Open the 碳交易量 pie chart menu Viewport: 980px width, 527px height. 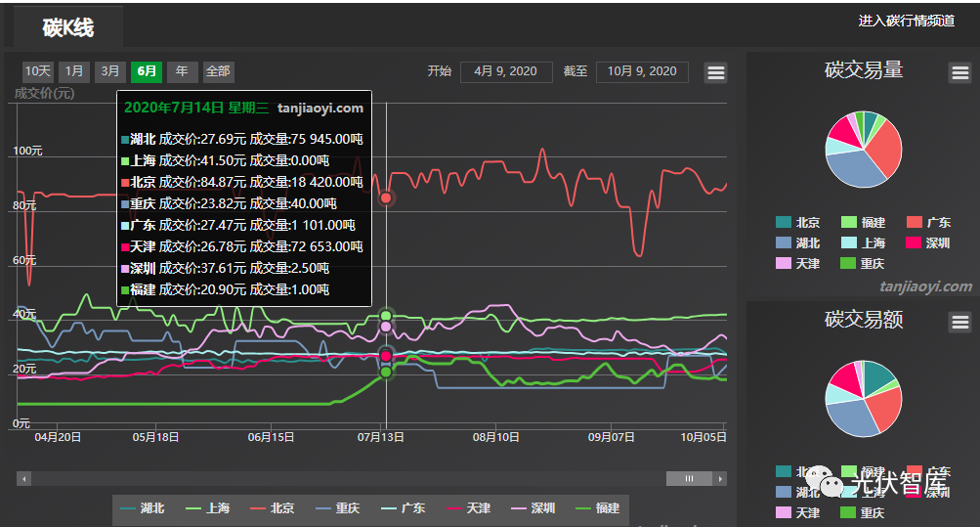959,72
